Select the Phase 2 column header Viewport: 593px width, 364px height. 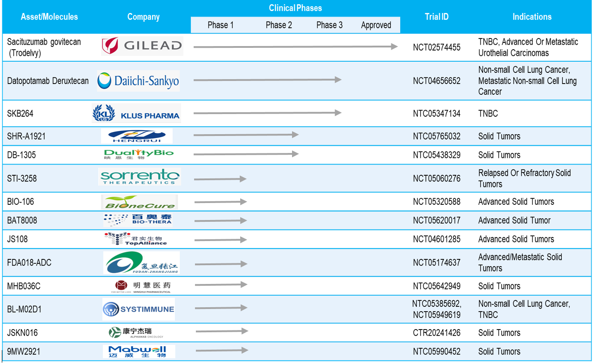(278, 25)
